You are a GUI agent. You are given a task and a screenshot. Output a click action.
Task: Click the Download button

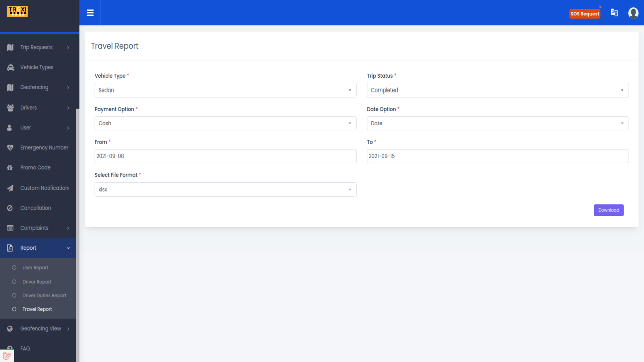click(x=608, y=210)
